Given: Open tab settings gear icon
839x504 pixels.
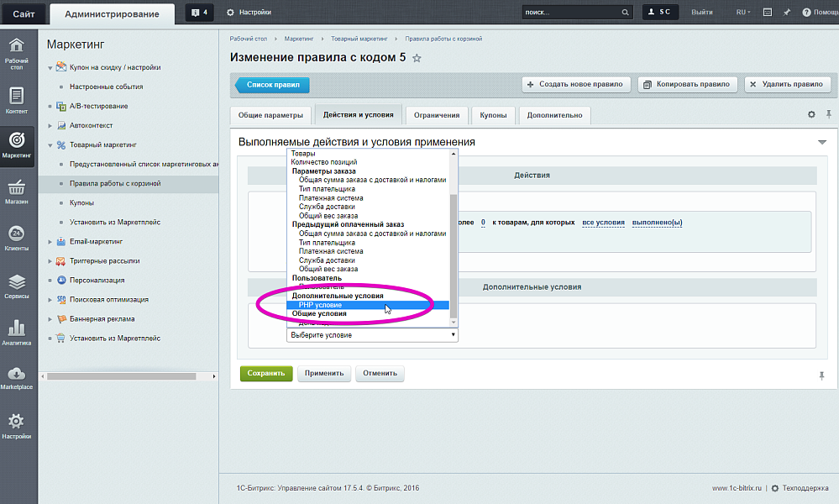Looking at the screenshot, I should (811, 115).
